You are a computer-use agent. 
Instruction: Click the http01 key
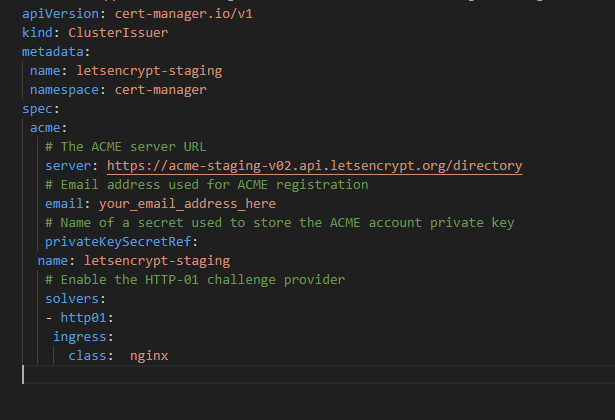pyautogui.click(x=84, y=318)
